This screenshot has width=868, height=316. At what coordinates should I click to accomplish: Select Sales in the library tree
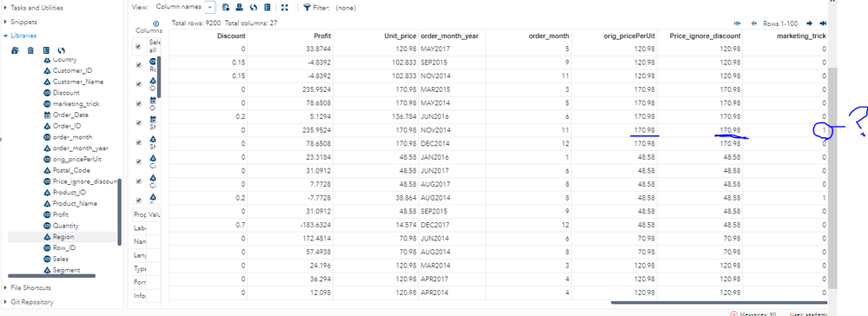[x=60, y=259]
